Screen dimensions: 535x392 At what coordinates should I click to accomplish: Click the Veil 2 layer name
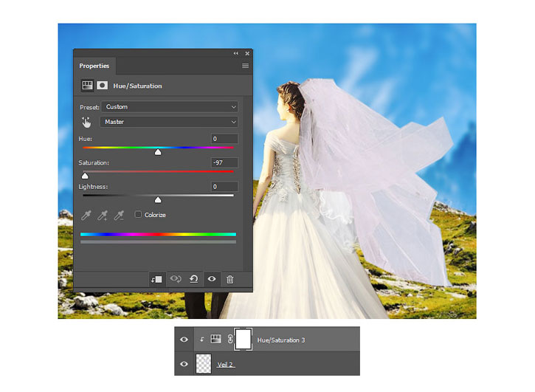(x=225, y=365)
